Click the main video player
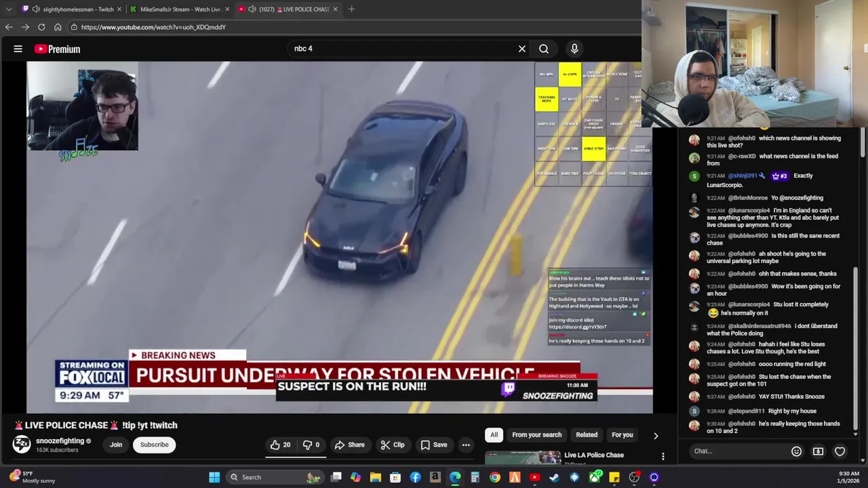Image resolution: width=868 pixels, height=488 pixels. [x=340, y=237]
